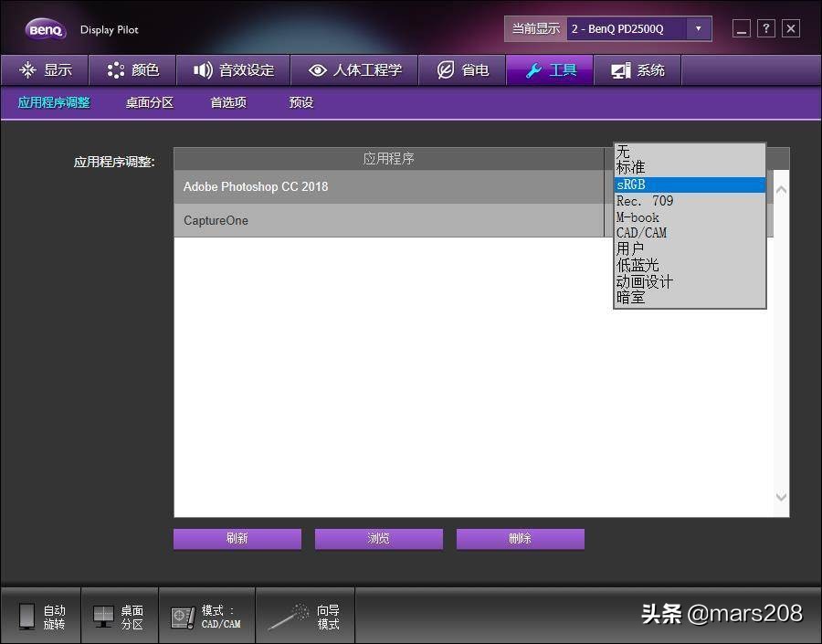Click the Browse (浏览) button
The height and width of the screenshot is (644, 822).
(x=378, y=539)
